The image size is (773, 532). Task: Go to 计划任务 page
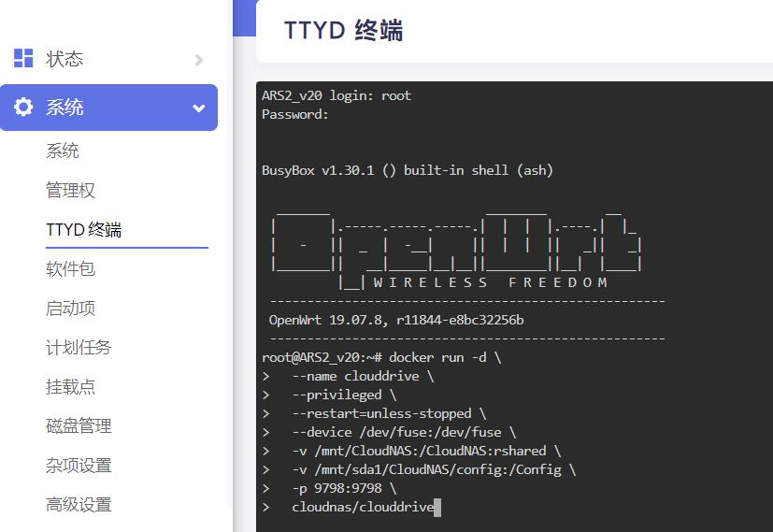[x=79, y=347]
